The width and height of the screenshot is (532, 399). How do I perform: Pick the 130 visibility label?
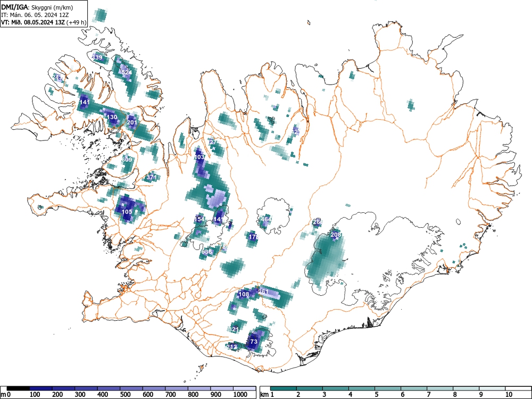pyautogui.click(x=112, y=117)
